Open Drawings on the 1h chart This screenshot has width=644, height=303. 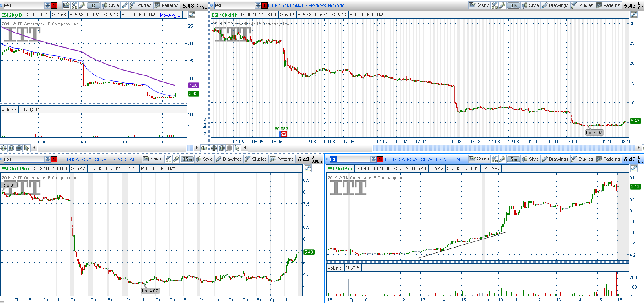[555, 5]
